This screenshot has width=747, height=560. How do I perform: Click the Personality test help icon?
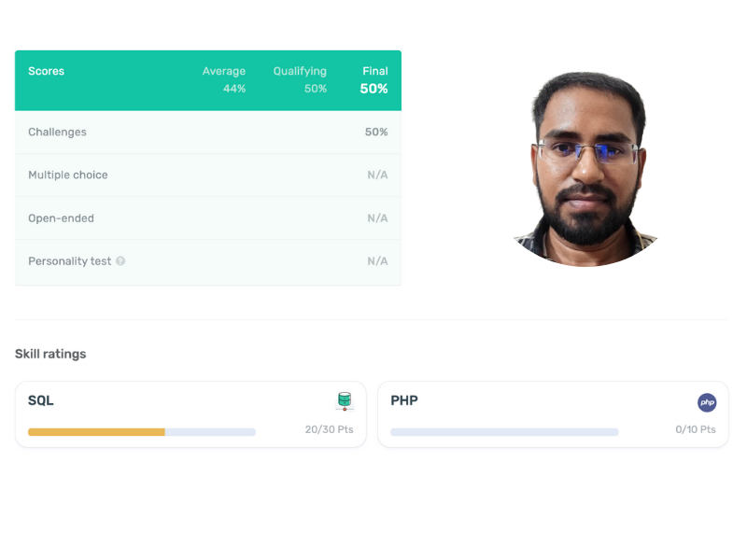pyautogui.click(x=120, y=261)
